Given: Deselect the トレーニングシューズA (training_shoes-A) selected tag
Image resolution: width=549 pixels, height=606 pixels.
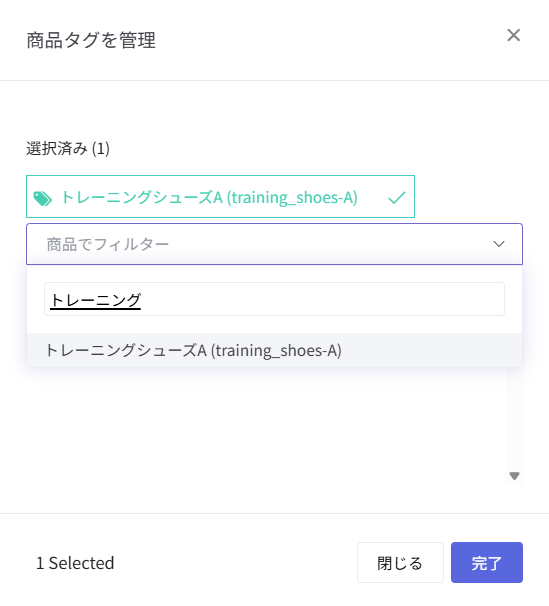Looking at the screenshot, I should (x=220, y=196).
